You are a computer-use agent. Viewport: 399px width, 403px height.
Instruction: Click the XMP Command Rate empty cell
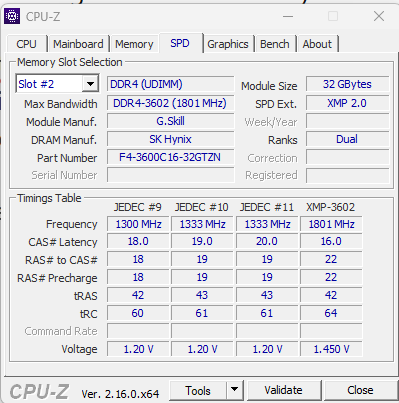tap(331, 331)
